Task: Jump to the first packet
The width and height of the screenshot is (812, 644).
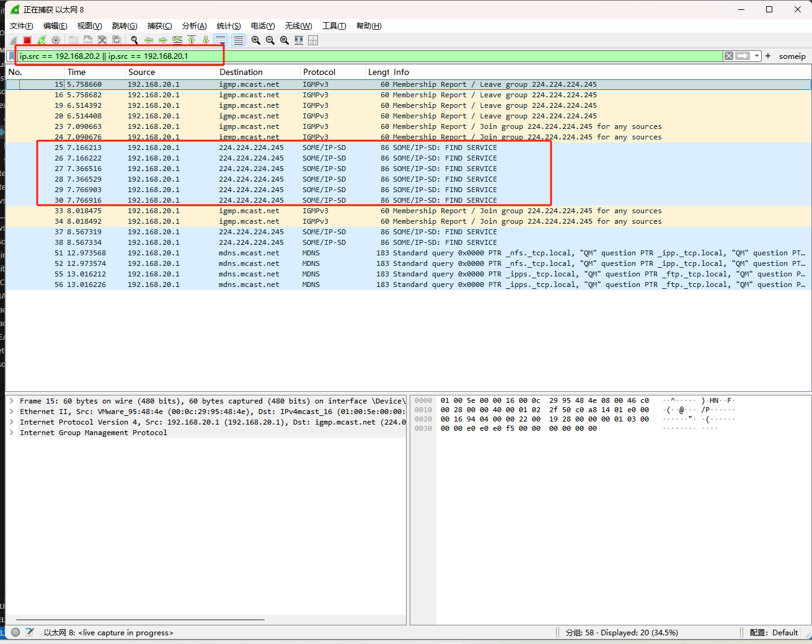Action: tap(192, 40)
